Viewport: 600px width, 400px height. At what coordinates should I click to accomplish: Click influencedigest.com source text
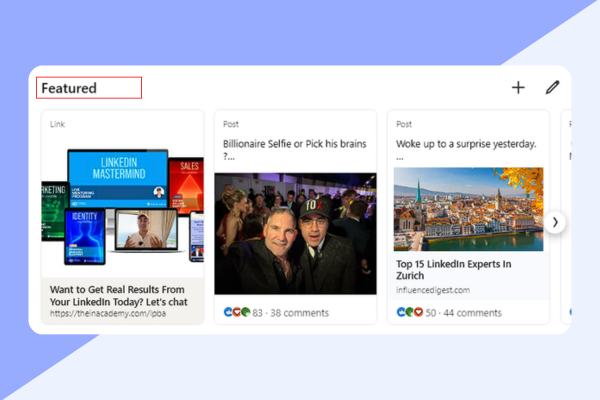pyautogui.click(x=432, y=289)
